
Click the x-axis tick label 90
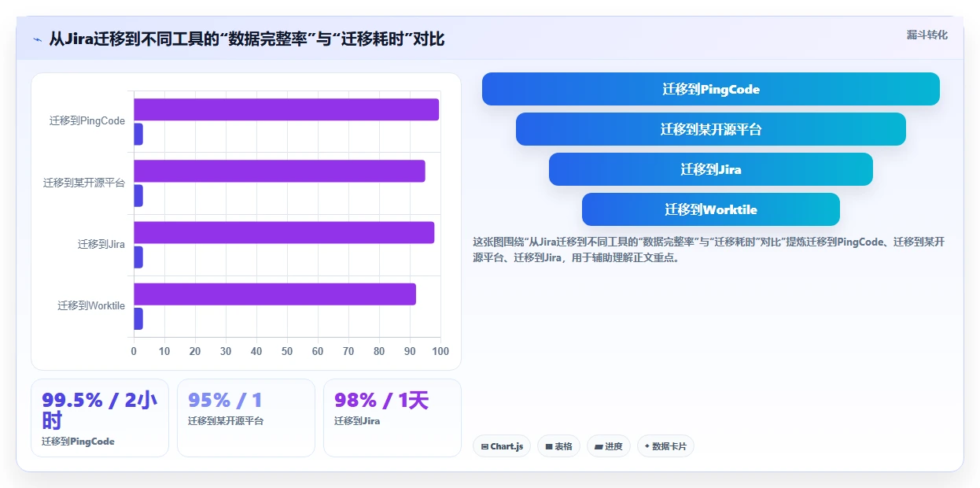[410, 351]
